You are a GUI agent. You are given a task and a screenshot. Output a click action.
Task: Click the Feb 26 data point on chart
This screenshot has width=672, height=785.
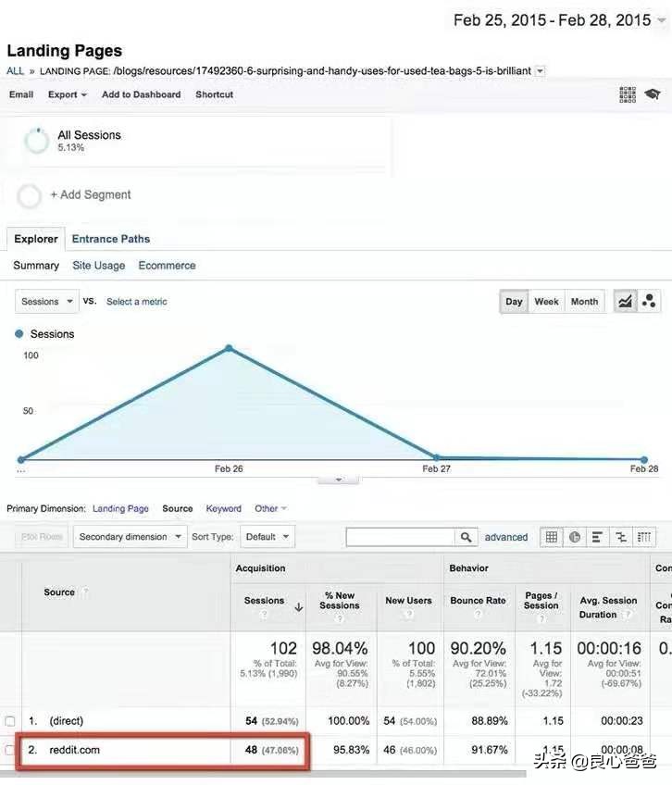(229, 348)
